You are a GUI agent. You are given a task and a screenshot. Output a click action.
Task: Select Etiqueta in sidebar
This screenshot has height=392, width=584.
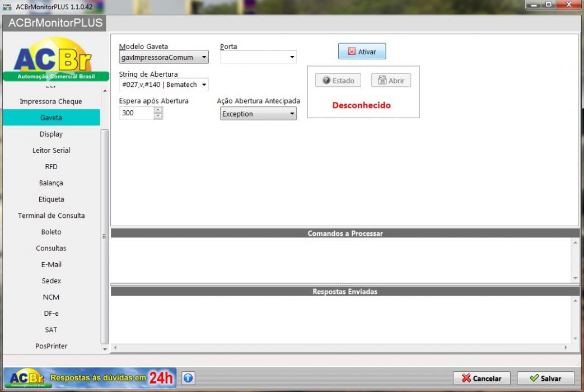click(51, 199)
